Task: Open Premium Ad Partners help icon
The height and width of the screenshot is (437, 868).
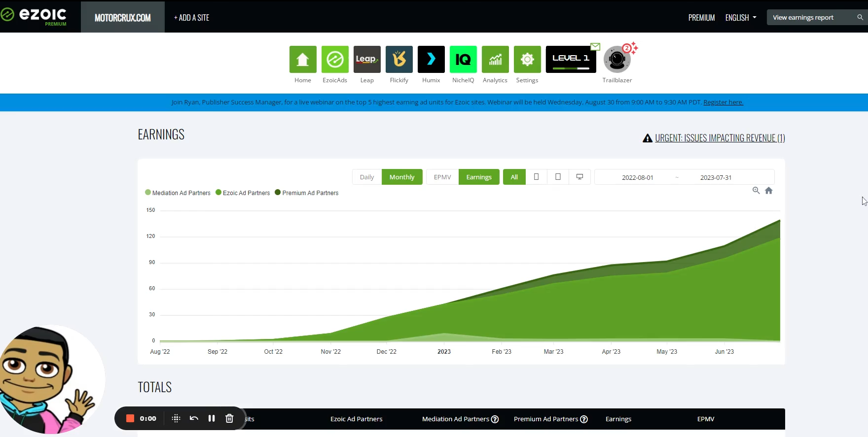Action: [x=584, y=419]
